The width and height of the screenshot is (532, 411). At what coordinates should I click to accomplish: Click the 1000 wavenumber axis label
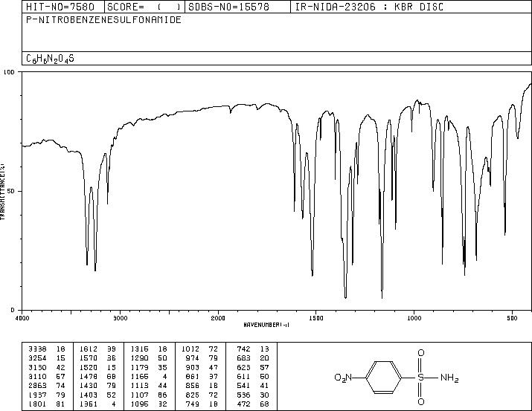tap(414, 318)
